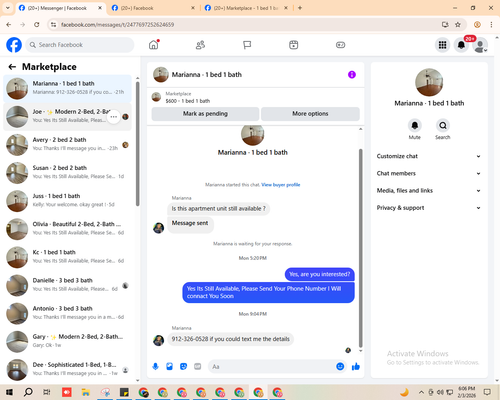
Task: Open the emoji picker in message box
Action: pyautogui.click(x=340, y=367)
